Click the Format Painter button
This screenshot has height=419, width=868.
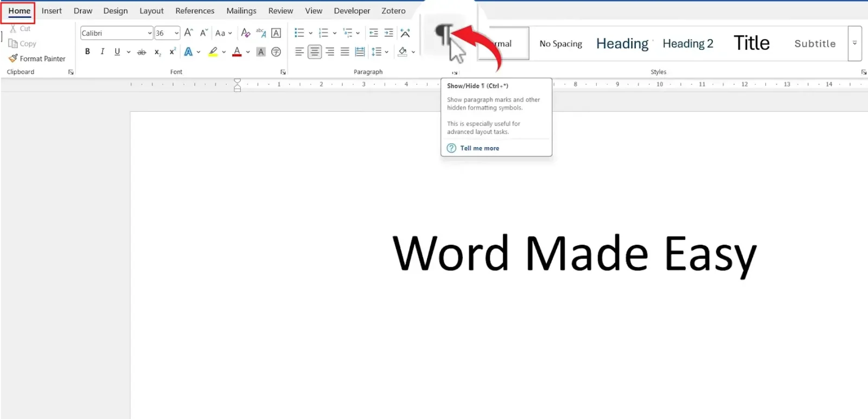point(37,59)
